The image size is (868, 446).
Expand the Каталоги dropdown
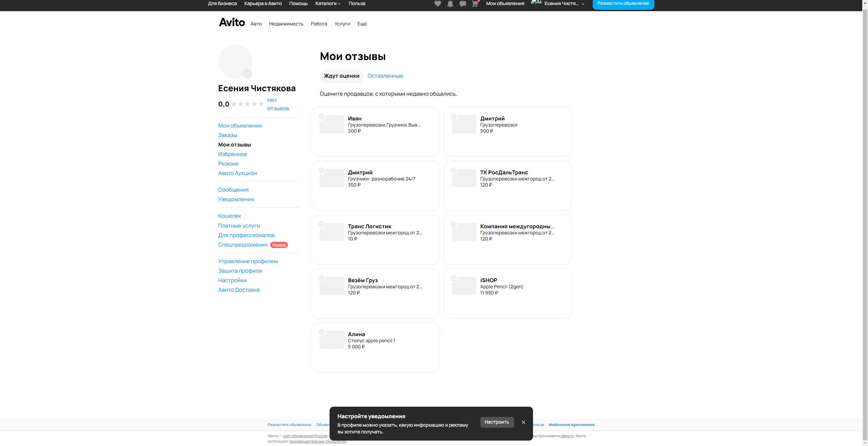click(x=328, y=4)
